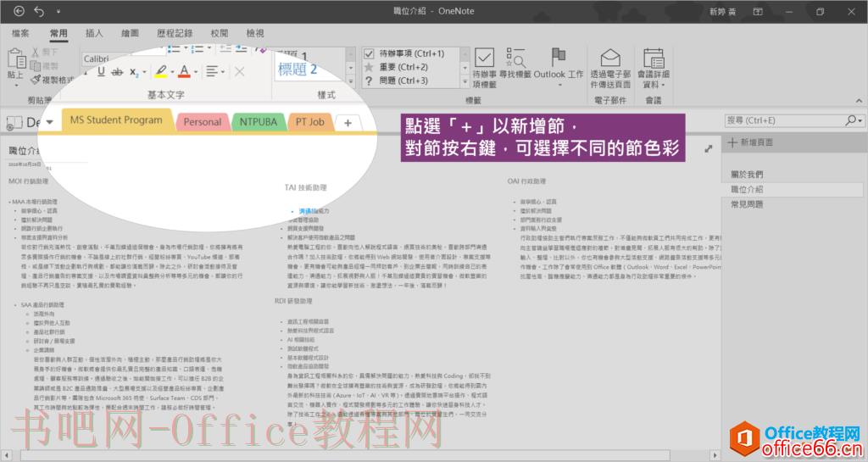Apply a bulleted list
Image resolution: width=868 pixels, height=462 pixels.
[174, 48]
